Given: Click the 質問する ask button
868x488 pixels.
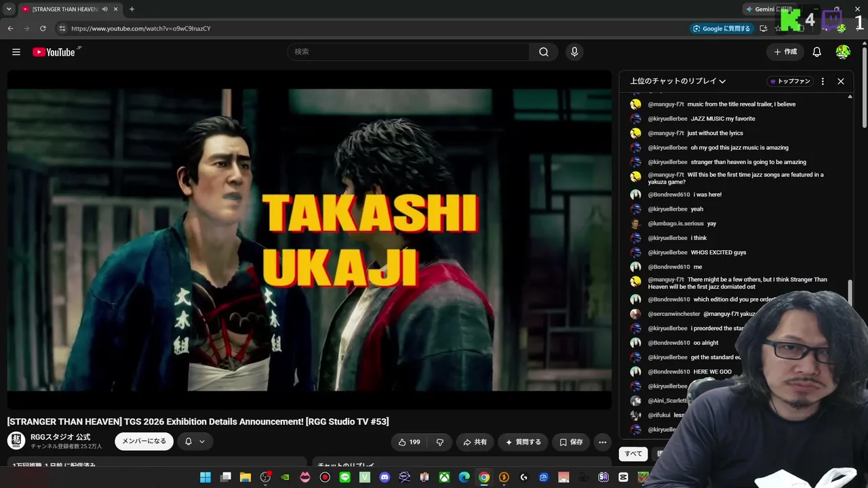Looking at the screenshot, I should 523,442.
